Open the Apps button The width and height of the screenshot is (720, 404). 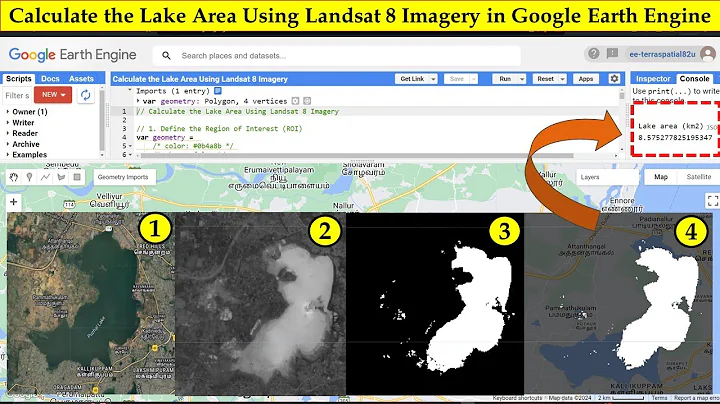click(585, 79)
